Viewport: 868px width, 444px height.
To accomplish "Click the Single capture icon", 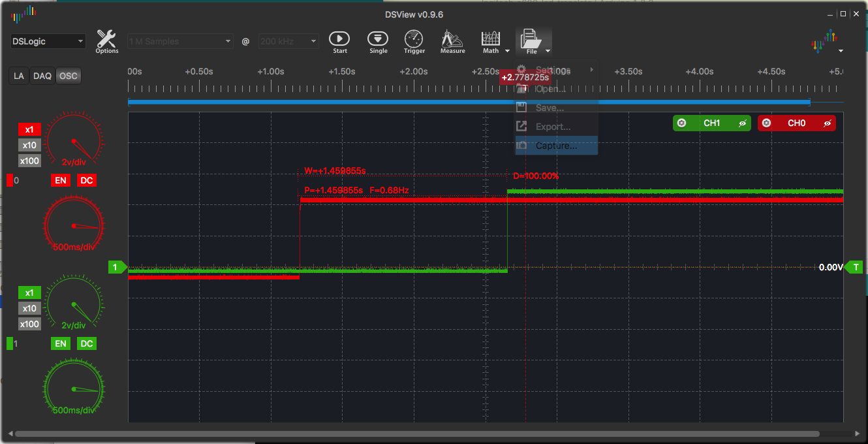I will (378, 39).
